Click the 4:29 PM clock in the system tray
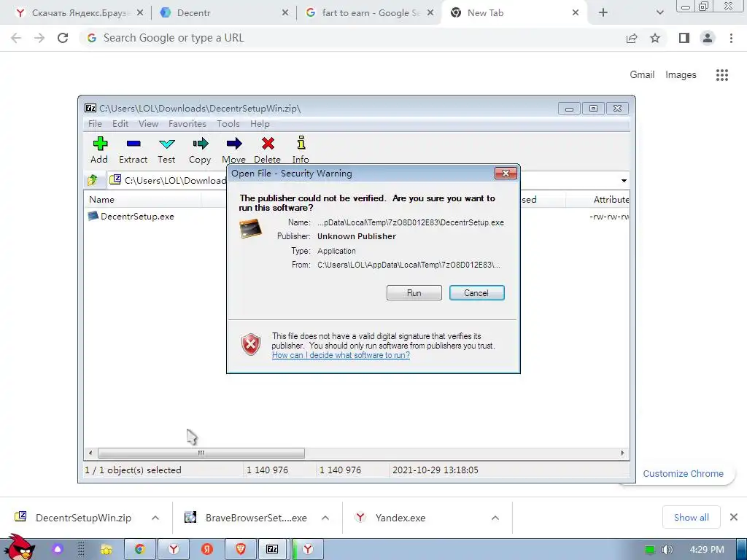 [x=707, y=550]
